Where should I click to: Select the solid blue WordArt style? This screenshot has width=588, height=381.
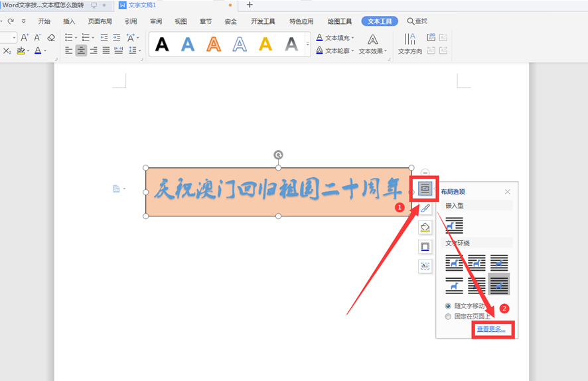tap(188, 44)
